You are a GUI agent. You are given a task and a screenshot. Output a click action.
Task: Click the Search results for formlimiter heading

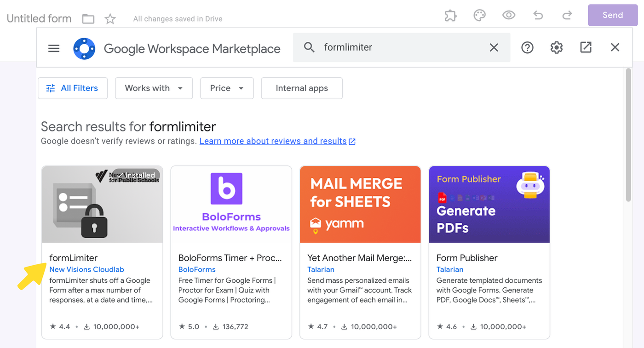coord(128,126)
